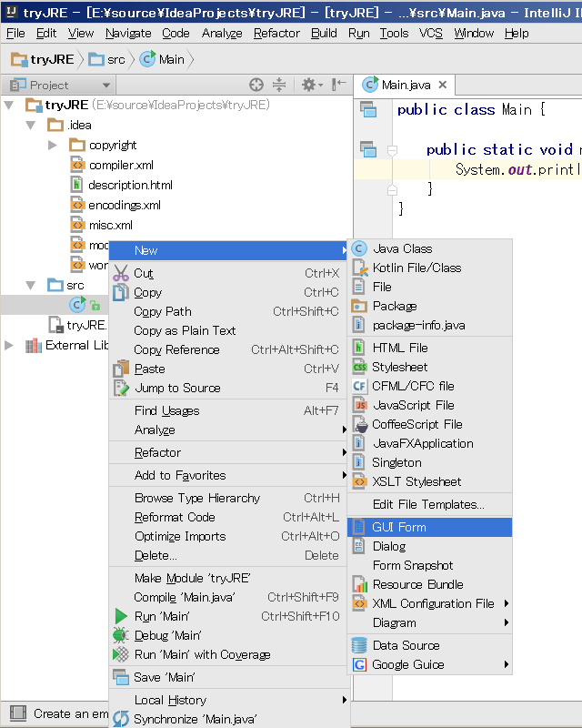Screen dimensions: 582x728
Task: Click the Dialog form icon
Action: pos(358,546)
